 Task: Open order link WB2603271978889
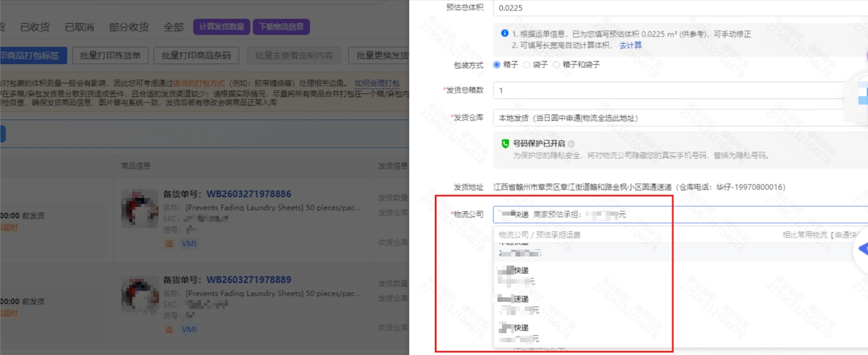point(249,280)
